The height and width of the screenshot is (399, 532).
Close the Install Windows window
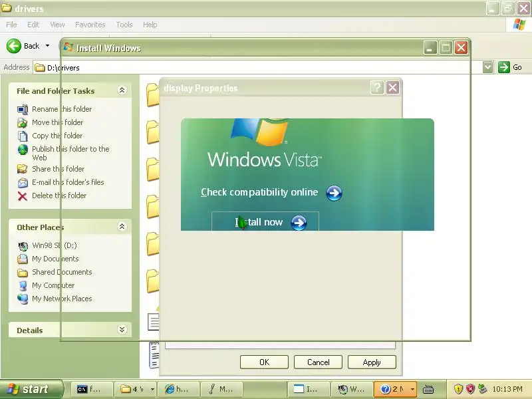click(x=461, y=48)
